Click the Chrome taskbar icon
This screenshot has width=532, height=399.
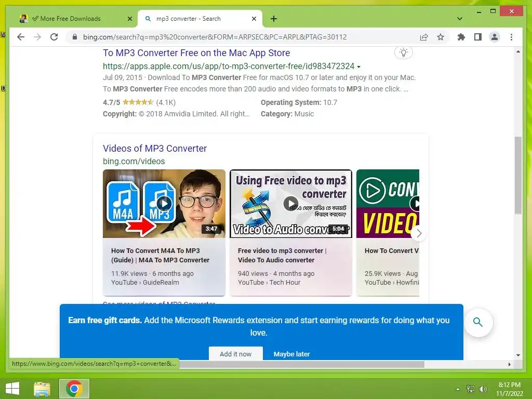point(74,389)
